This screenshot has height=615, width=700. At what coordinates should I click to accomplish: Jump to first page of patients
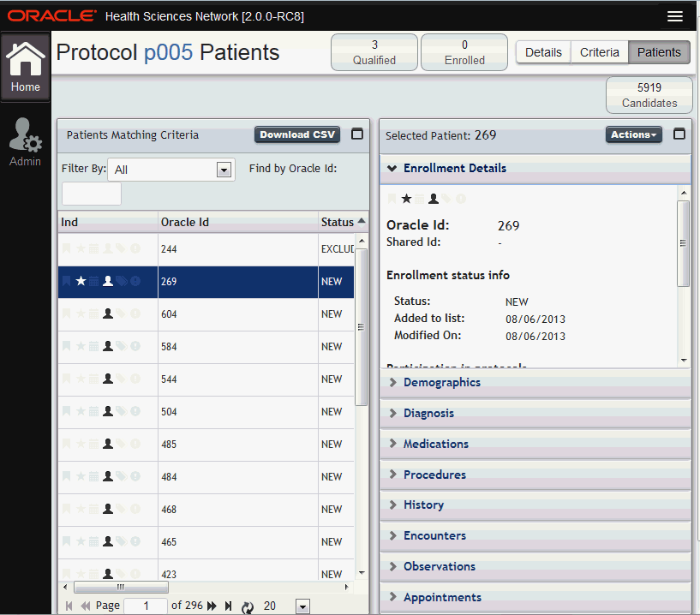point(69,606)
